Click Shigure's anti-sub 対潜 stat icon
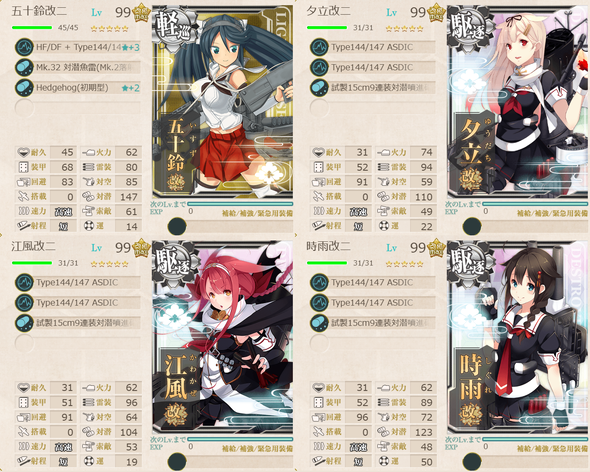The width and height of the screenshot is (590, 472). (x=383, y=432)
